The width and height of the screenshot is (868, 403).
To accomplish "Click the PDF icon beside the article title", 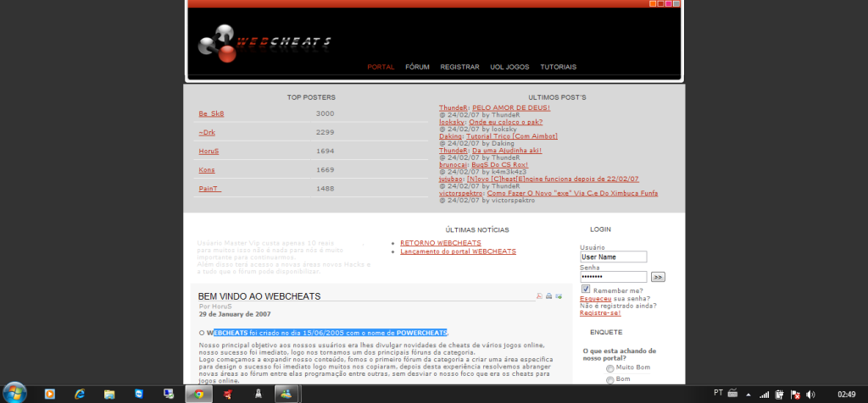I will pos(539,295).
